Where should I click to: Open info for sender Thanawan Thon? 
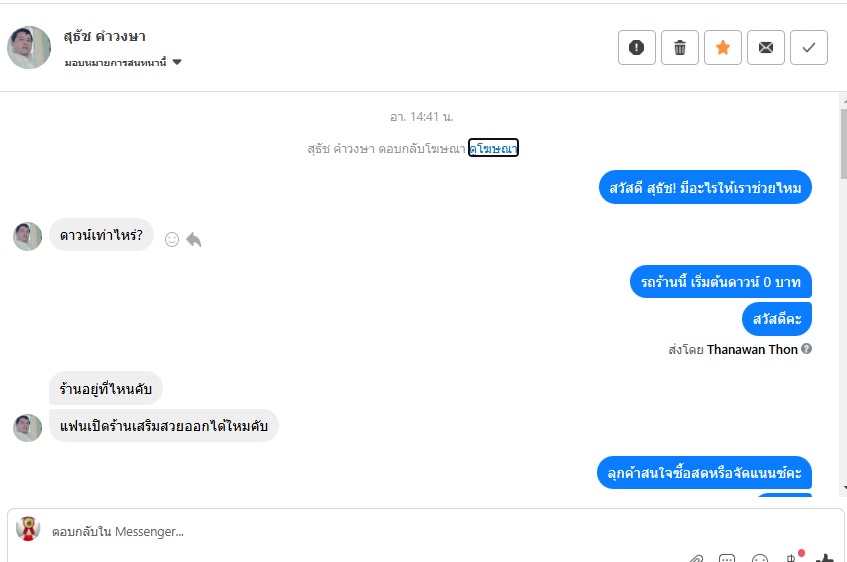[x=806, y=349]
